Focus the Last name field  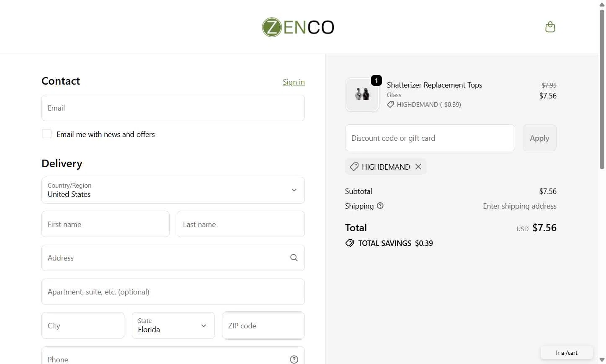[x=241, y=224]
